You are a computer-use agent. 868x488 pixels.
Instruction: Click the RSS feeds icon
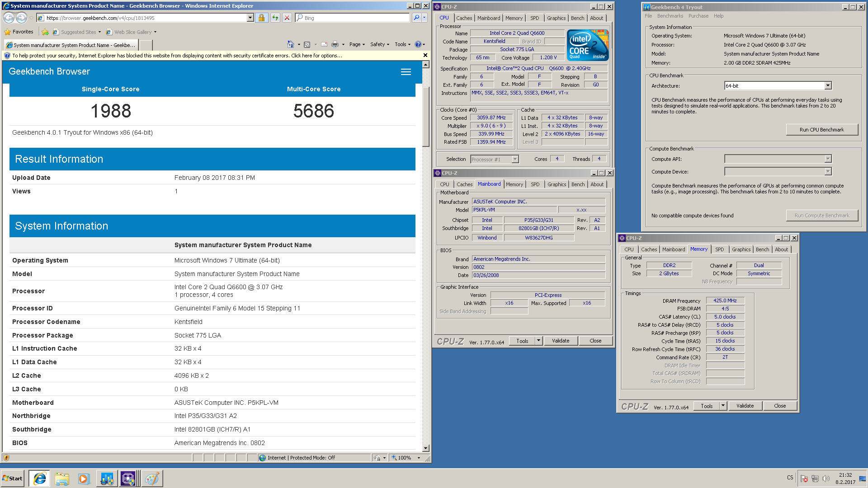(x=307, y=44)
